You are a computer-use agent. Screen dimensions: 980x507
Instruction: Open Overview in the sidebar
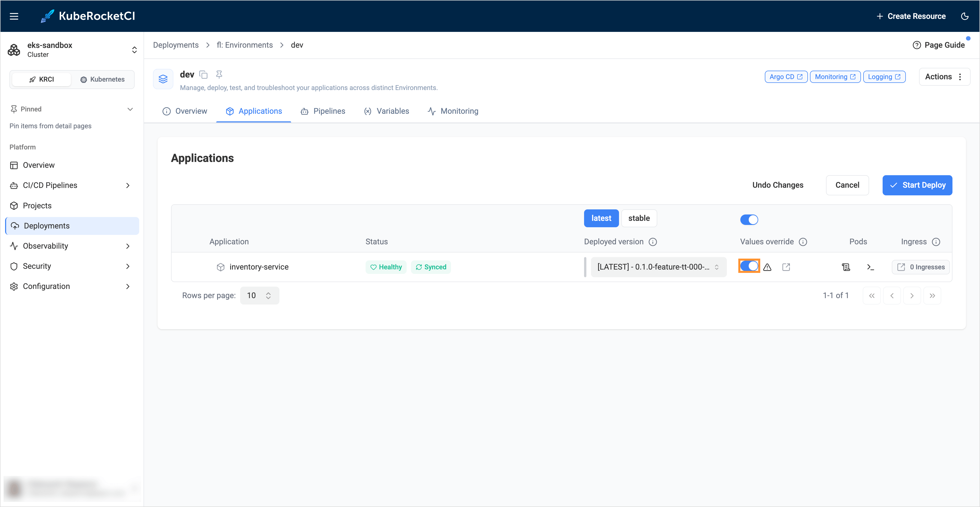[x=72, y=165]
